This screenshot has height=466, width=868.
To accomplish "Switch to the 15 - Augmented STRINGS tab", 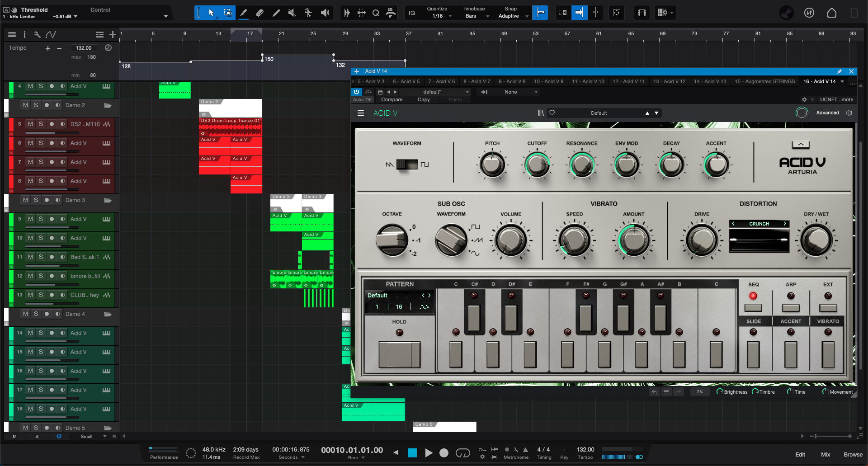I will coord(764,81).
